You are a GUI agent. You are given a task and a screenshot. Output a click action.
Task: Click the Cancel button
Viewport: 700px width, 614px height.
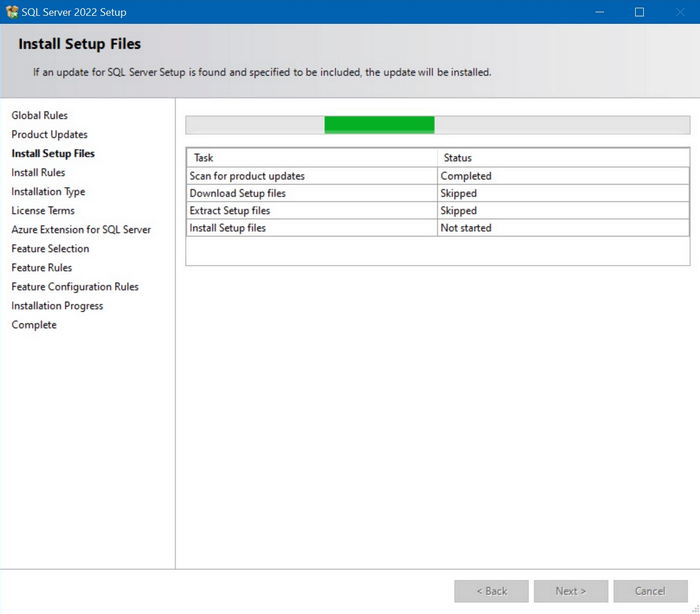(x=650, y=591)
